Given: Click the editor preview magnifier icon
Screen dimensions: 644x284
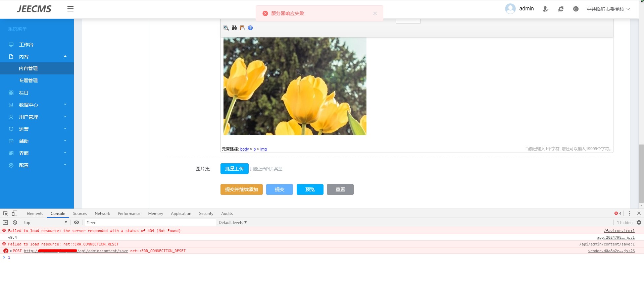Looking at the screenshot, I should point(226,28).
